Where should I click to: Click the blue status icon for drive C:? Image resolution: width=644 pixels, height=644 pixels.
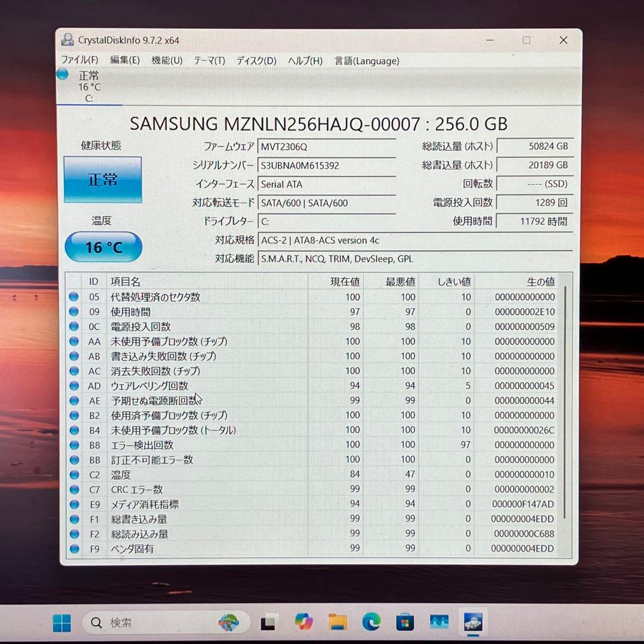(63, 75)
